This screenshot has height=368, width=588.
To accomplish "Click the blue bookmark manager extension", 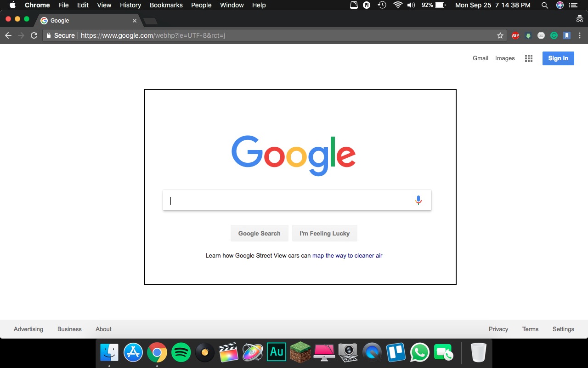I will [567, 35].
